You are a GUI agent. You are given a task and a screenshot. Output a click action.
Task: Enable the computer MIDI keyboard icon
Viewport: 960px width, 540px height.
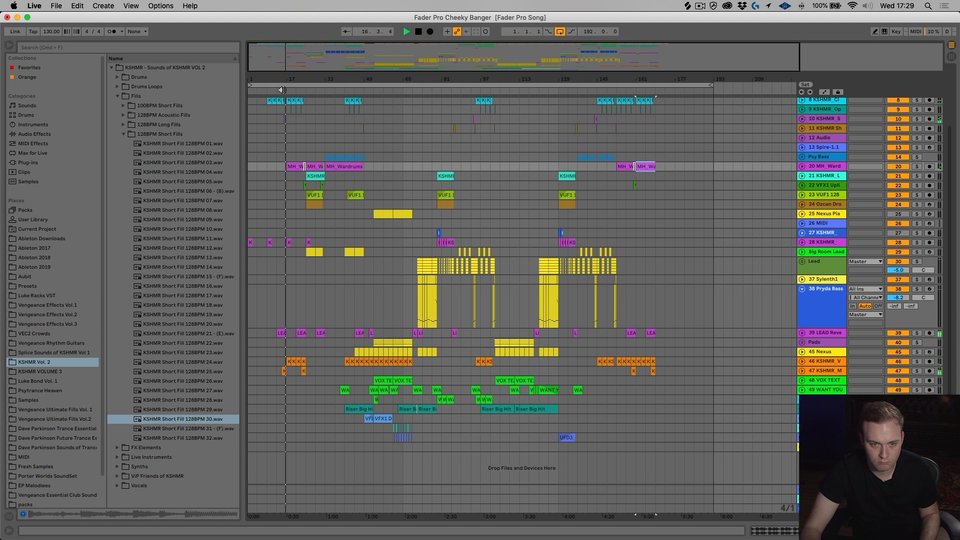(884, 31)
